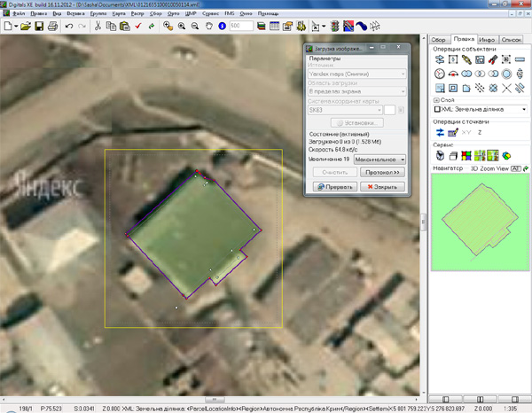
Task: Toggle the checkbox beside XML: Земельна ділянка
Action: pos(437,108)
